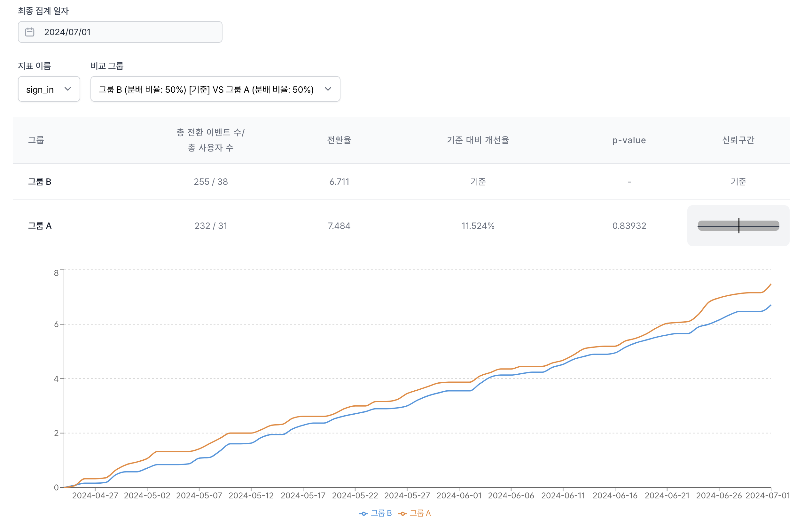Screen dimensions: 812x523
Task: Click the chevron arrow in sign_in dropdown
Action: tap(67, 89)
